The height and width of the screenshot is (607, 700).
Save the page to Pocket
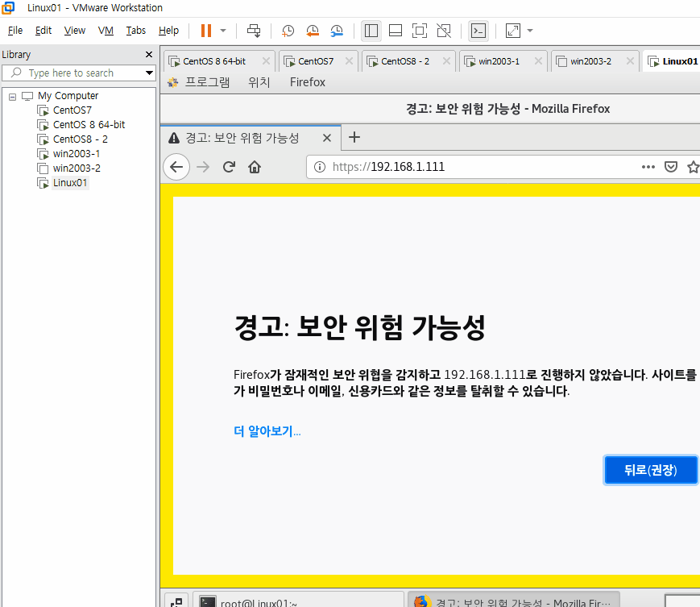click(671, 167)
